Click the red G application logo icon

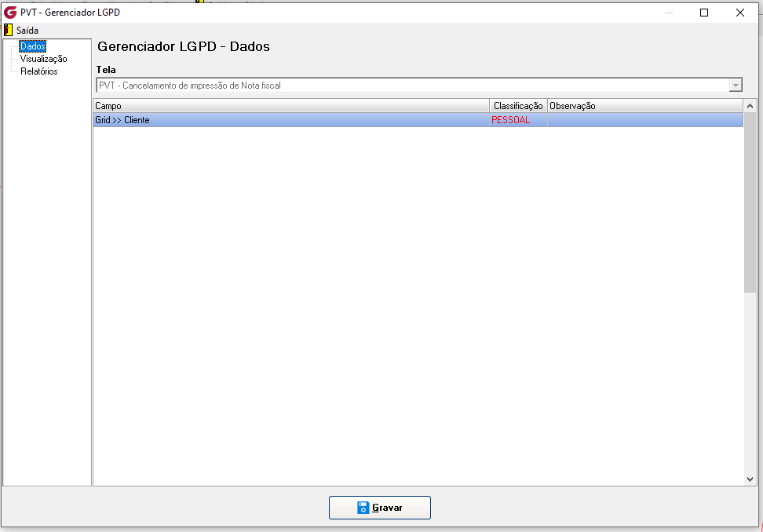point(10,12)
